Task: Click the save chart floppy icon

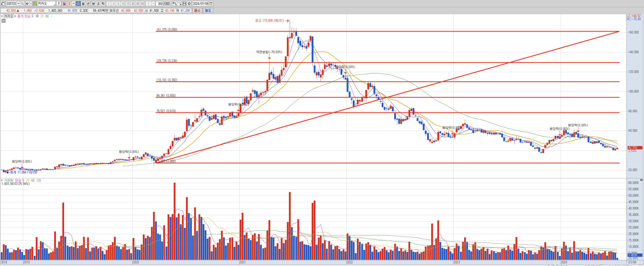Action: 184,3
